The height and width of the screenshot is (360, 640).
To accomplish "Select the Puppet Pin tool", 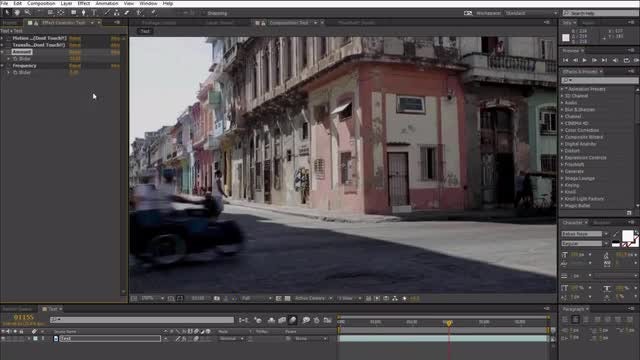I will pos(153,13).
